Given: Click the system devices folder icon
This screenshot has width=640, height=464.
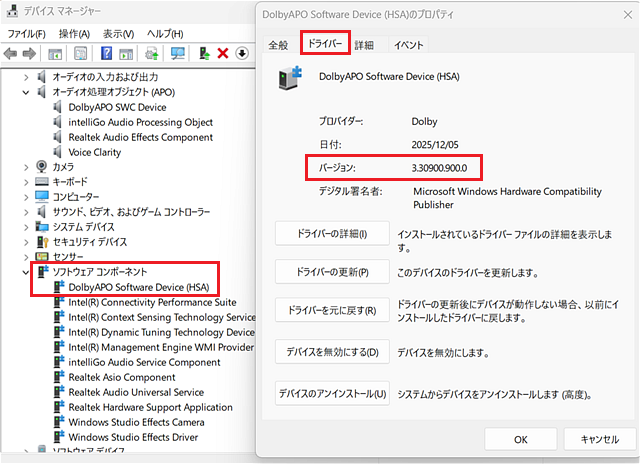Looking at the screenshot, I should (x=42, y=226).
